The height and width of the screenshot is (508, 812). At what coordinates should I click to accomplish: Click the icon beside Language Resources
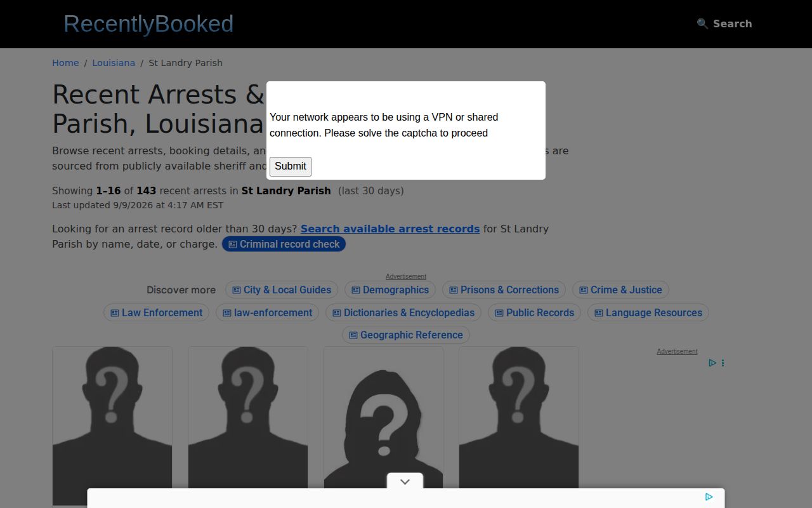point(598,313)
